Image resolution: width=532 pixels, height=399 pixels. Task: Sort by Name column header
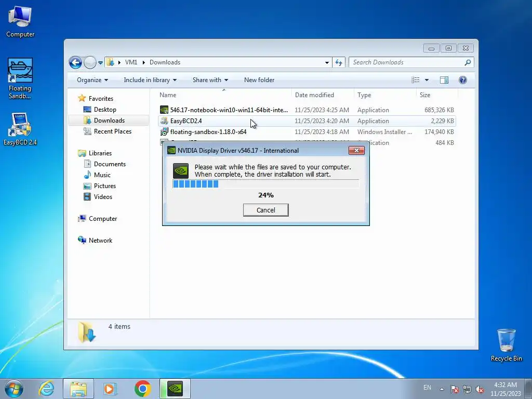click(224, 95)
